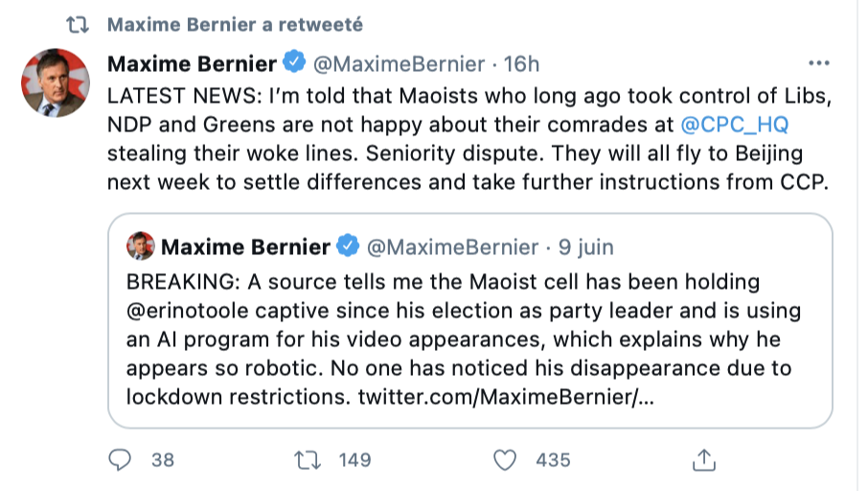Click the verified badge beside main author name

tap(296, 64)
